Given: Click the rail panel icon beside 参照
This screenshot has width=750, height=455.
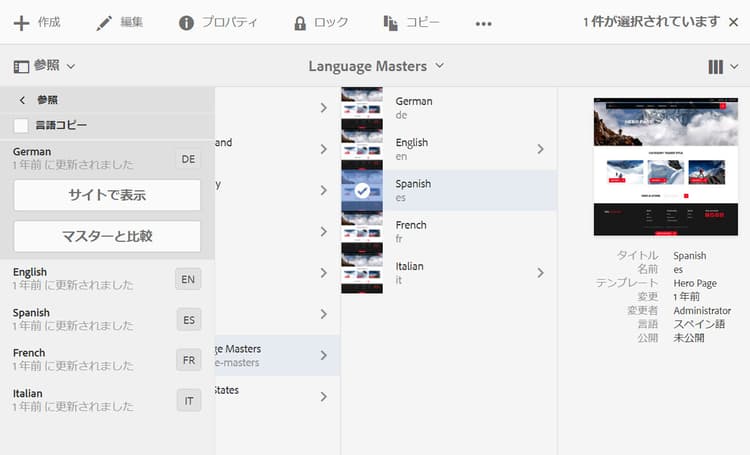Looking at the screenshot, I should pos(21,67).
